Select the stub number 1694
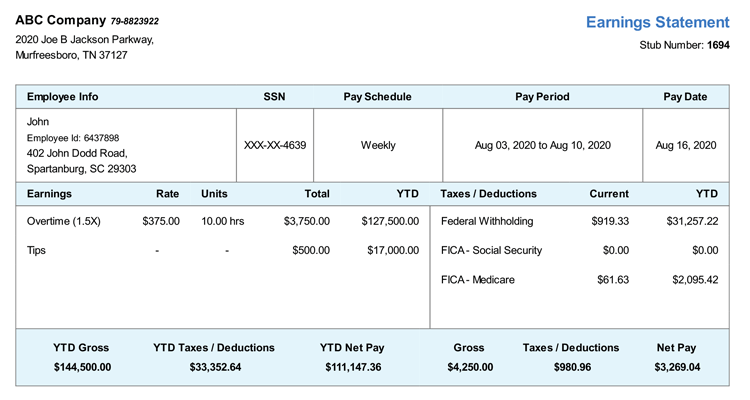750x400 pixels. click(x=718, y=45)
